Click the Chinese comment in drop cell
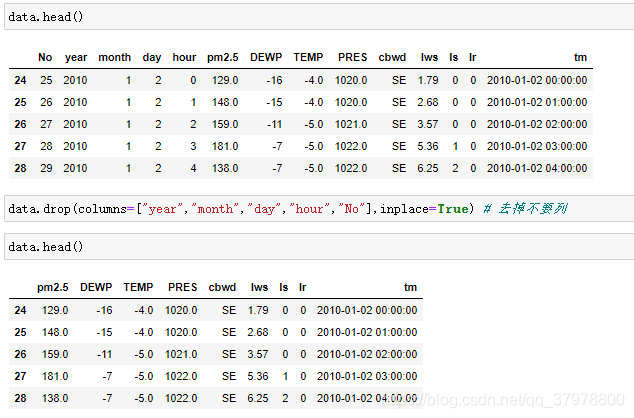Screen dimensions: 634x418 tap(526, 209)
